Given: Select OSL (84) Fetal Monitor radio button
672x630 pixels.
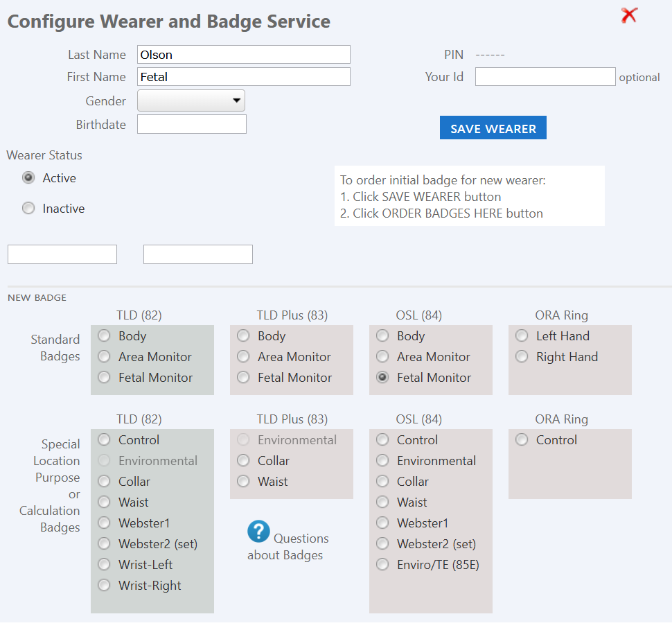Looking at the screenshot, I should click(x=382, y=378).
